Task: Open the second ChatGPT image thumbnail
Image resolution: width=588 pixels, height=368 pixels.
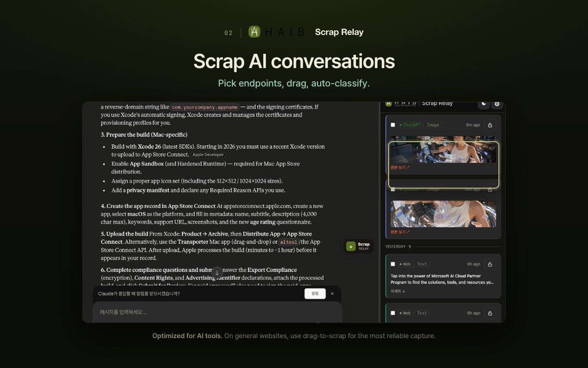Action: (443, 214)
